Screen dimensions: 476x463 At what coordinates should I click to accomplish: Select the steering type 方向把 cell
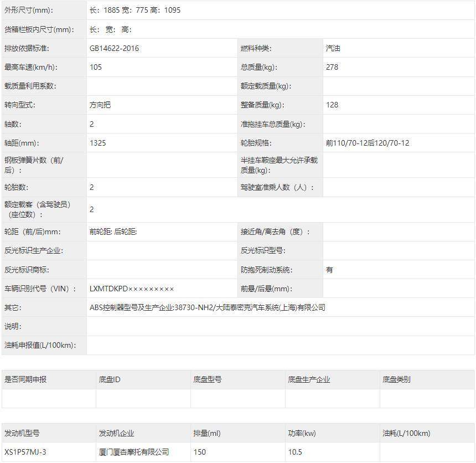click(x=101, y=104)
